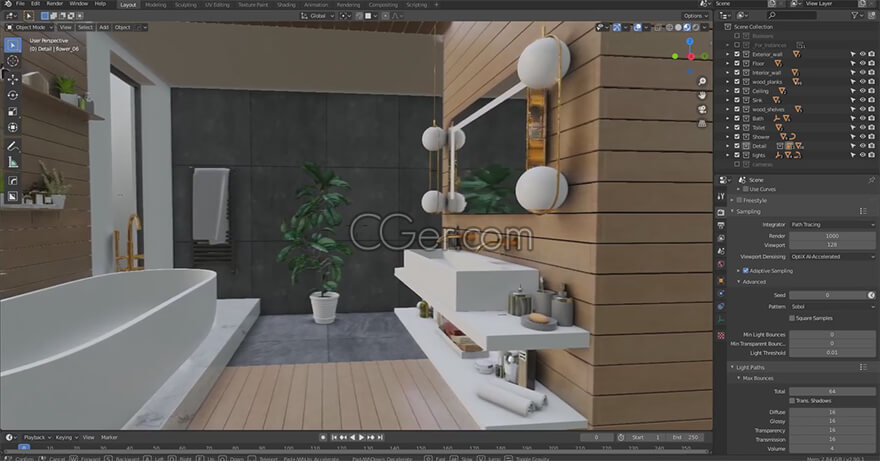880x461 pixels.
Task: Hide the Bath collection in viewport
Action: 863,118
